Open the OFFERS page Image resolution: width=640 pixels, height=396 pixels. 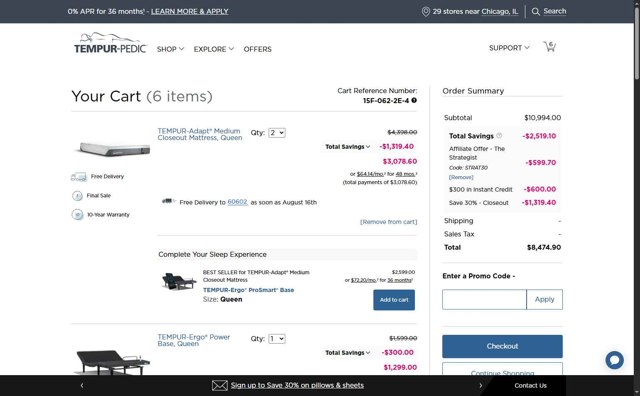click(x=257, y=49)
